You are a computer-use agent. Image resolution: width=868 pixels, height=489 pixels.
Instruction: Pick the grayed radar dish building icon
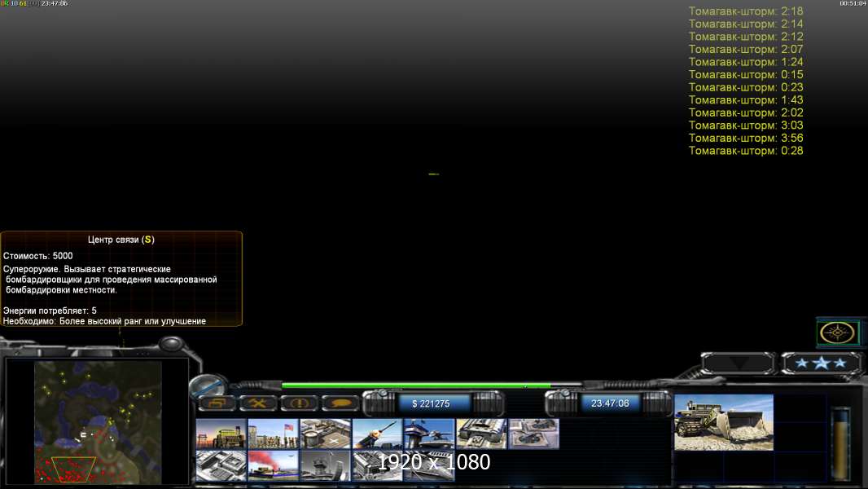point(325,466)
